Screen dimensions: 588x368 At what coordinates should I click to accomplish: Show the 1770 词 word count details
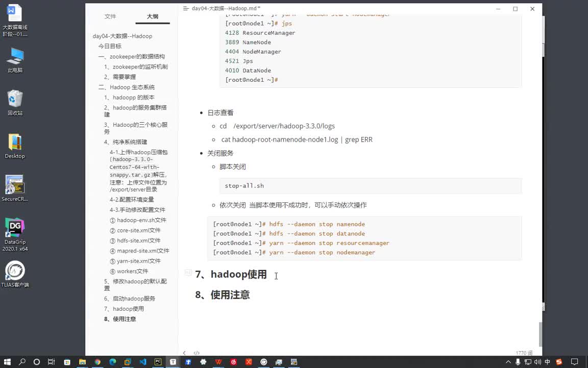click(x=524, y=353)
